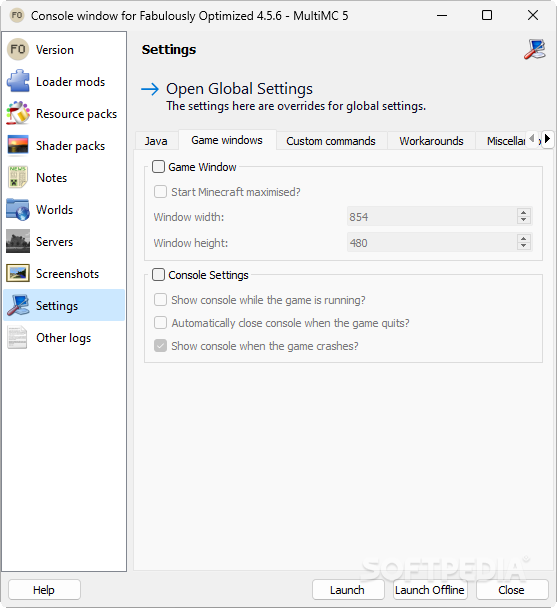Viewport: 557px width, 608px height.
Task: Click the Help button
Action: (x=44, y=590)
